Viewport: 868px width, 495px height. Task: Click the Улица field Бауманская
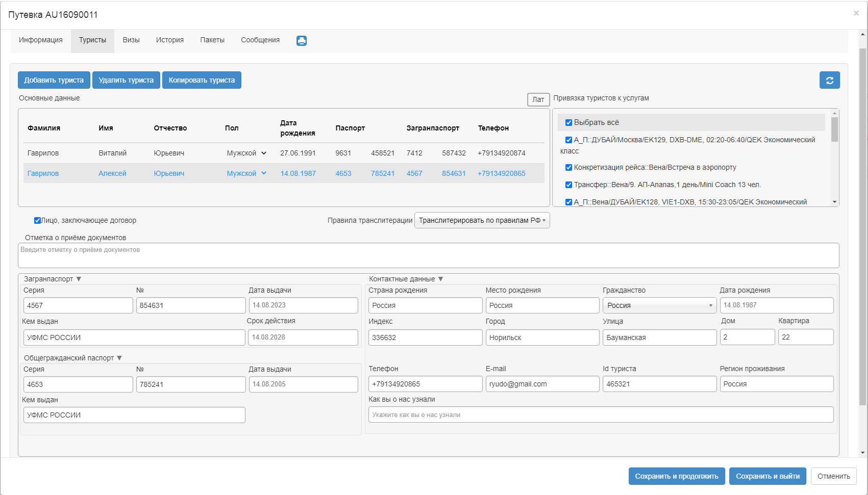[659, 337]
